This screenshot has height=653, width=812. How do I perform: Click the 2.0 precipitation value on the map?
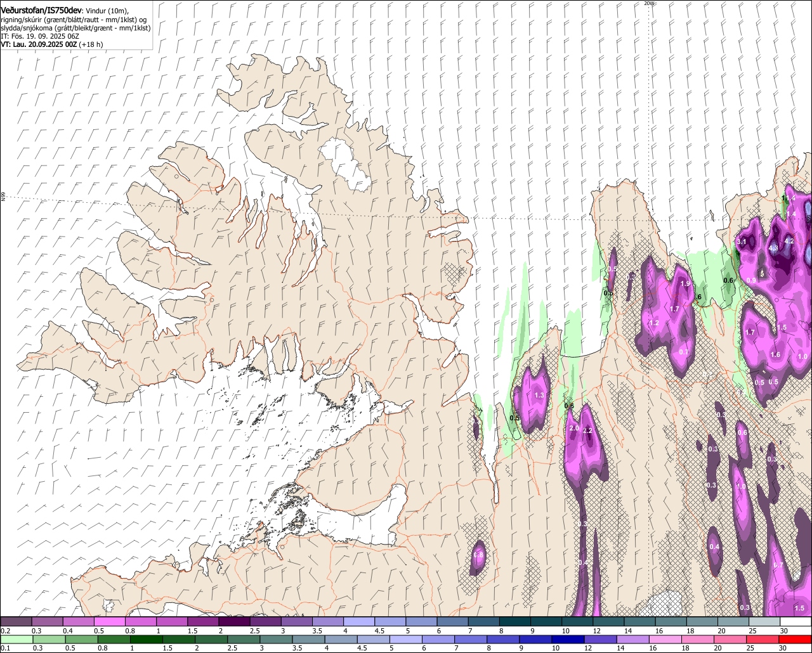574,429
